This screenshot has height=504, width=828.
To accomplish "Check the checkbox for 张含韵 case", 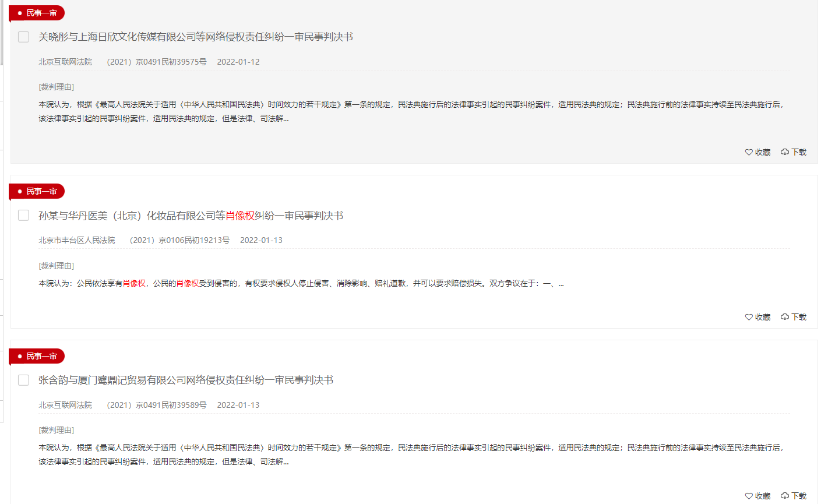I will click(x=23, y=380).
